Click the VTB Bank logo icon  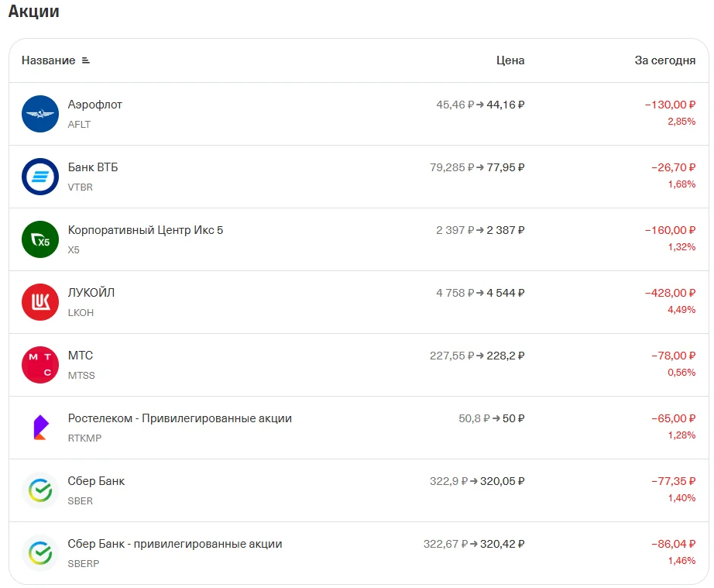pyautogui.click(x=40, y=177)
